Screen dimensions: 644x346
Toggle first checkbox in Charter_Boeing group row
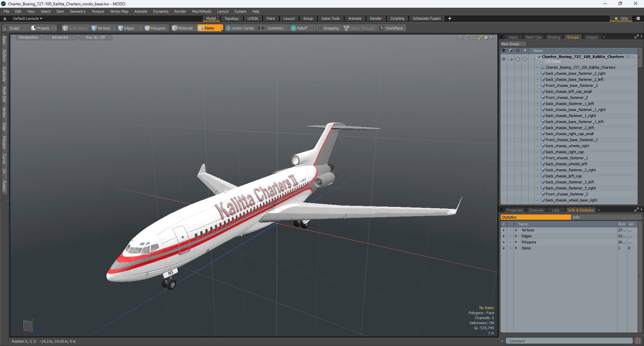[x=518, y=59]
